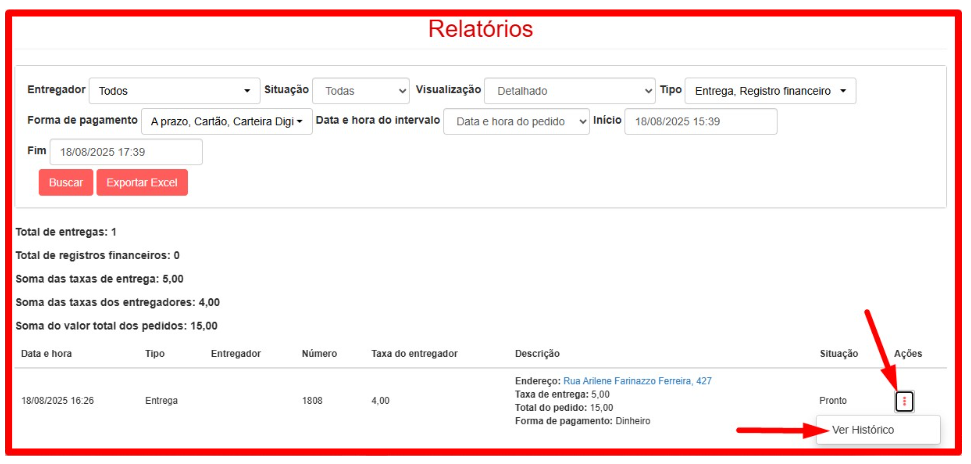The image size is (971, 464).
Task: Click the Descrição column header
Action: point(537,354)
